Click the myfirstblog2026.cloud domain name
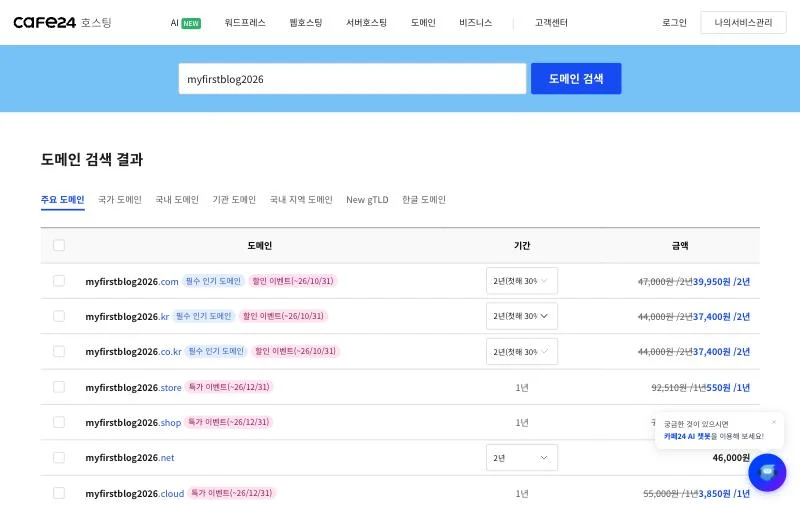 coord(135,494)
